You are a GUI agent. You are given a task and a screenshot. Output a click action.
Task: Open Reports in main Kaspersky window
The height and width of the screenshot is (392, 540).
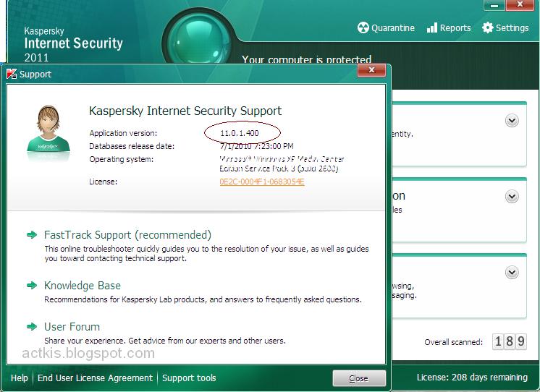[448, 28]
